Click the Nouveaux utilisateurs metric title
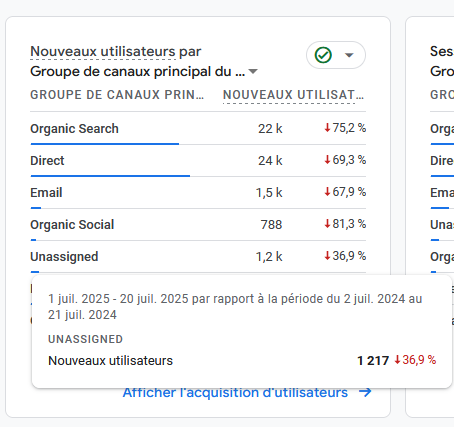 (x=103, y=52)
